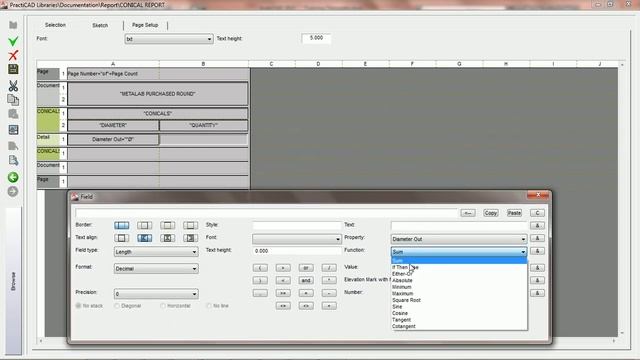The width and height of the screenshot is (640, 360).
Task: Click the open parenthesis operator button
Action: click(260, 268)
